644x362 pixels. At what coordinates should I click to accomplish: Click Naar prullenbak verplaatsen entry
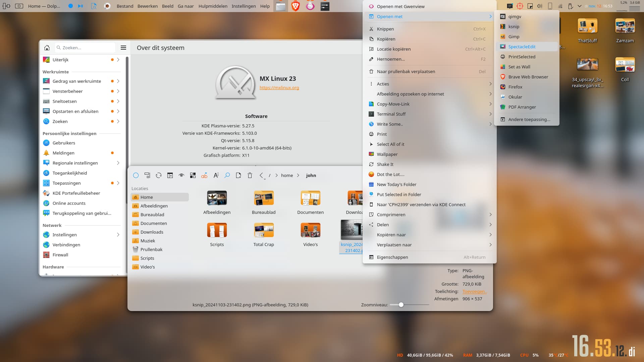429,71
